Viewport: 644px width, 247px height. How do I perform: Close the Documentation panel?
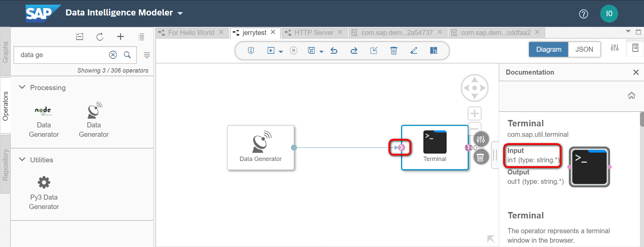(636, 72)
